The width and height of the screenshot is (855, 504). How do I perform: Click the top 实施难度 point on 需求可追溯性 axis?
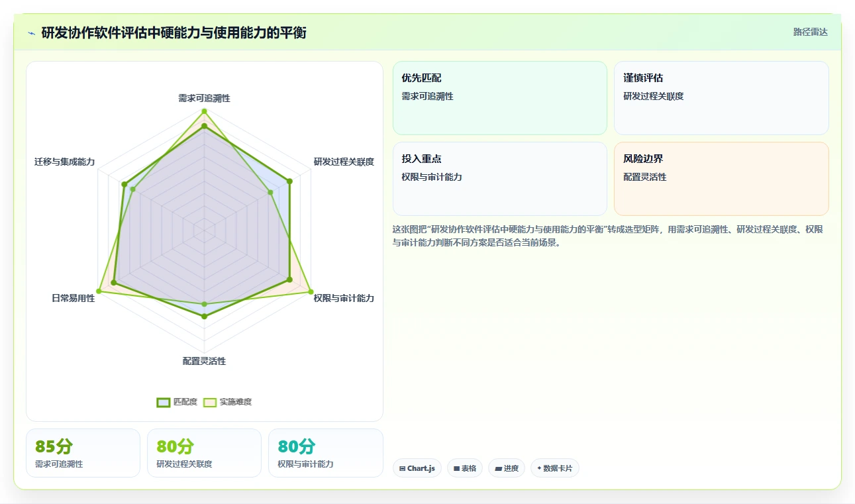point(204,111)
